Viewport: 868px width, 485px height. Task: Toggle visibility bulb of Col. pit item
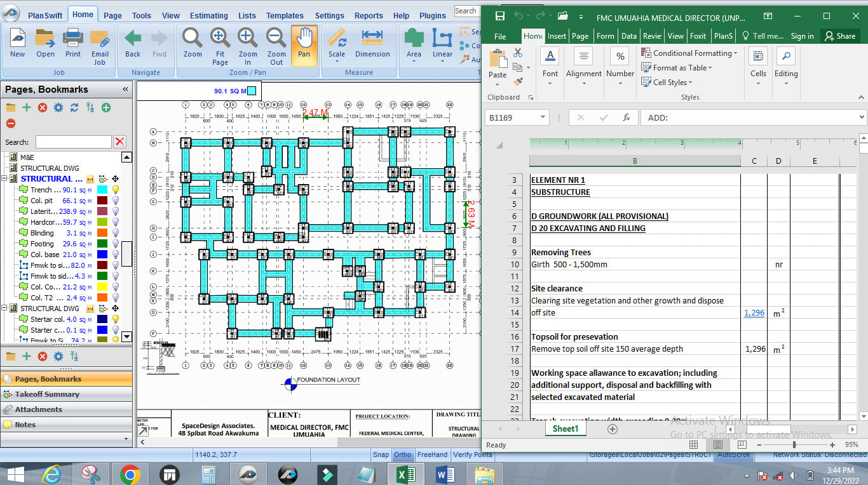click(x=116, y=201)
